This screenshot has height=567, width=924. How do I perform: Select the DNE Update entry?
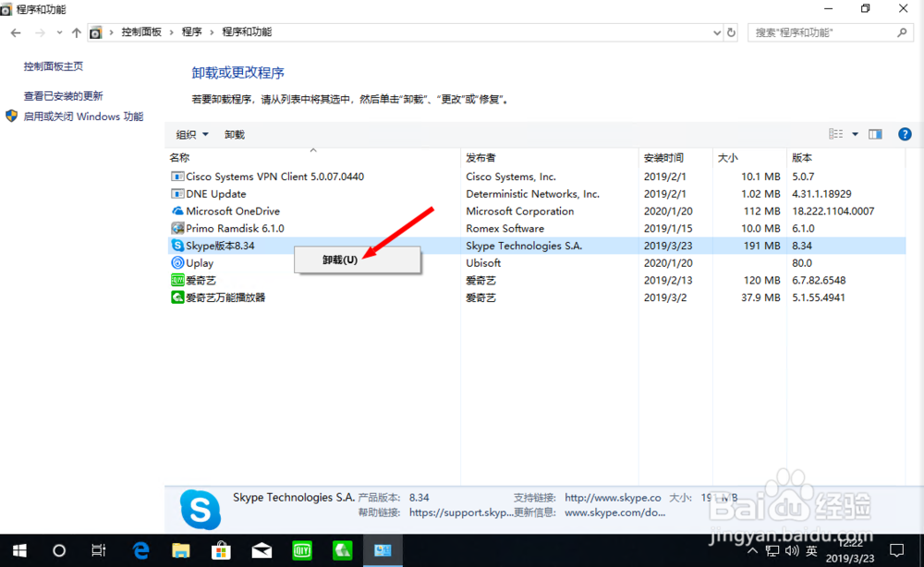pos(215,194)
